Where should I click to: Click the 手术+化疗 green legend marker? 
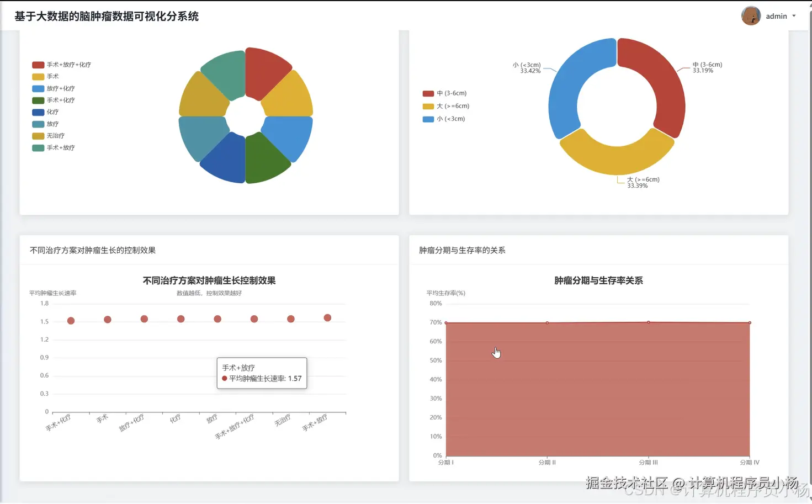pos(38,100)
